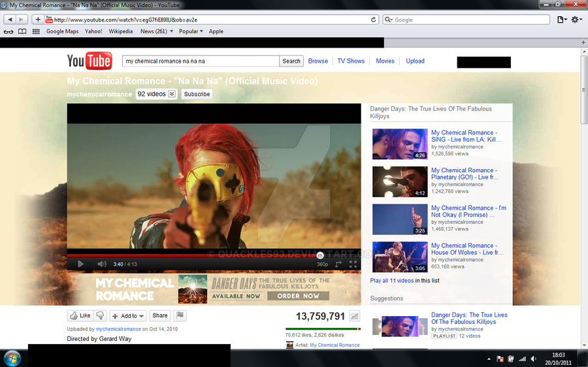588x367 pixels.
Task: Subscribe to mychemicalromance channel
Action: [x=197, y=94]
